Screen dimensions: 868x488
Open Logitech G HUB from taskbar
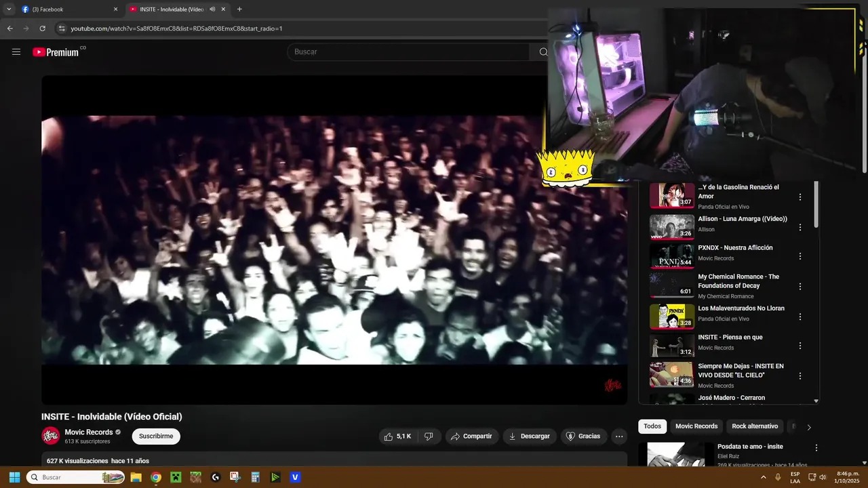[x=216, y=477]
